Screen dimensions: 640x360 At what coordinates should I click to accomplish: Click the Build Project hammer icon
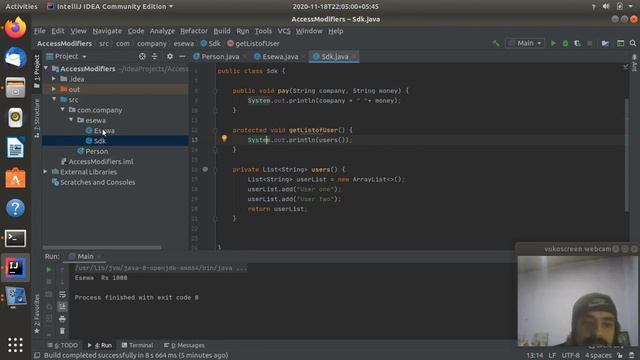click(496, 43)
